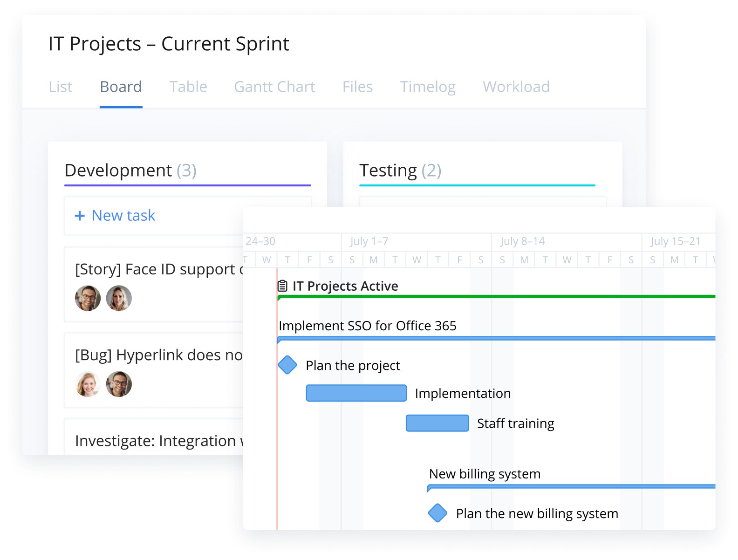Click the clipboard icon next to IT Projects Active
The image size is (738, 560).
pyautogui.click(x=282, y=286)
